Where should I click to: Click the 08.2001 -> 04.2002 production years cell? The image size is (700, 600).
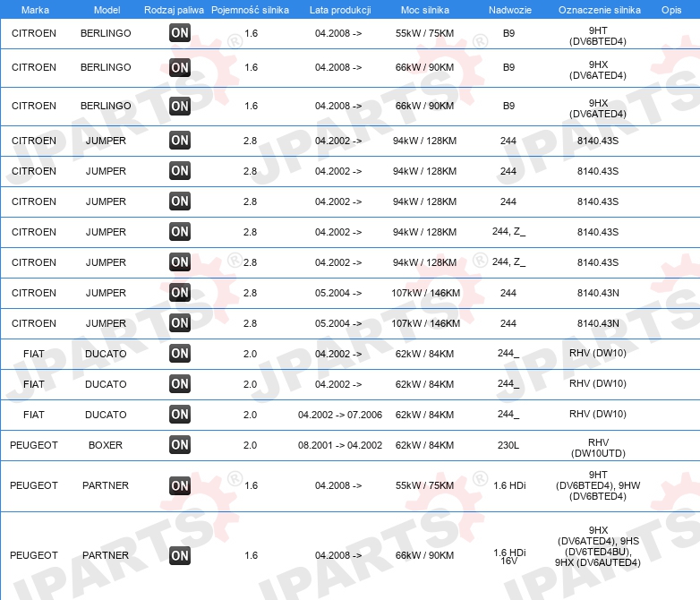(x=340, y=445)
